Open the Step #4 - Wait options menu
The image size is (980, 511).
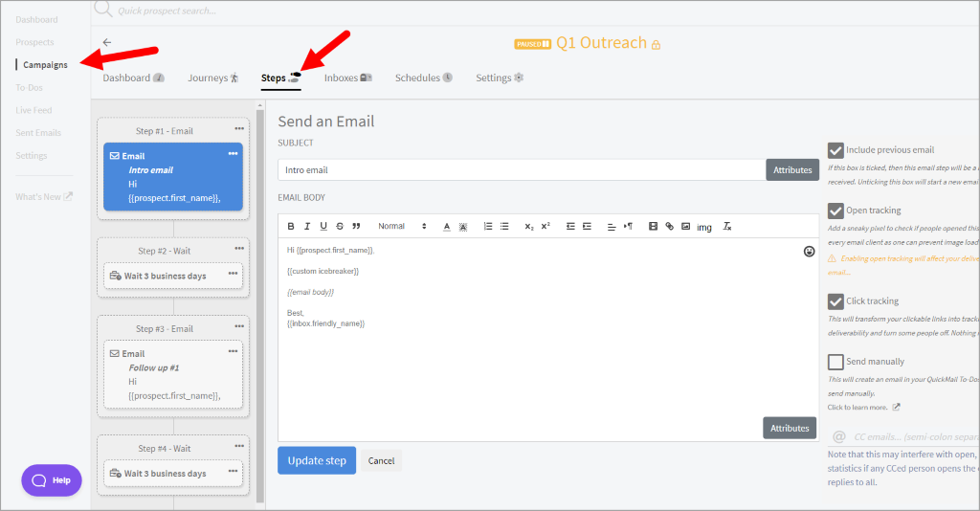[x=239, y=446]
